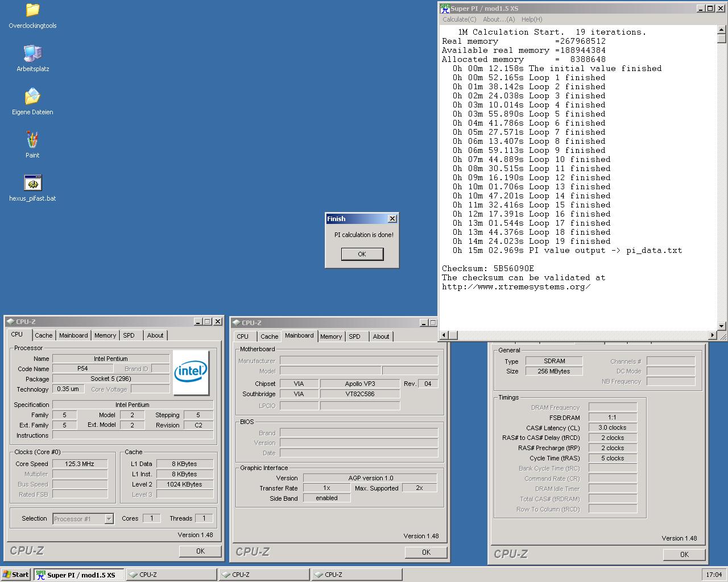Click the Intel logo in CPU-Z

tap(191, 373)
